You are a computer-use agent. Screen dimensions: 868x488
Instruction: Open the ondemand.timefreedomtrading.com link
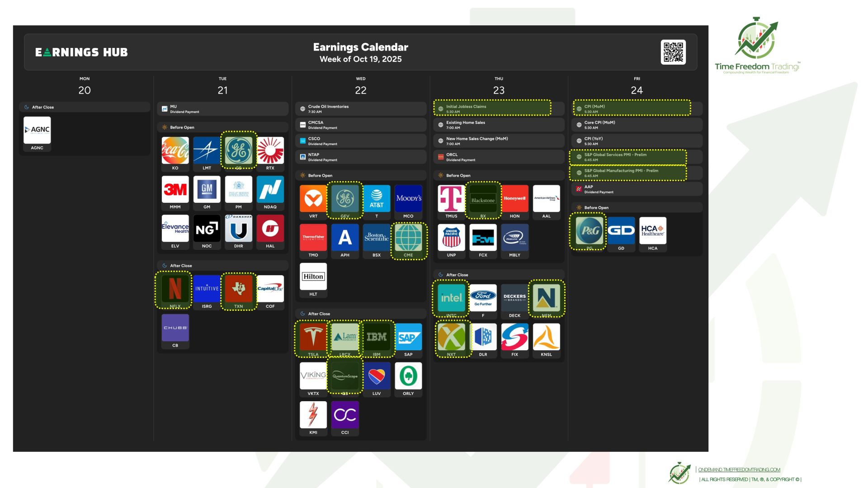point(739,469)
